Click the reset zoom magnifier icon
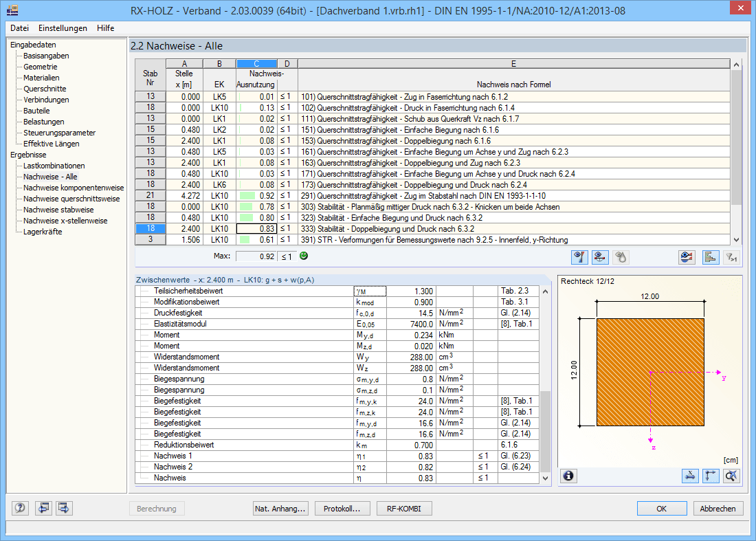Viewport: 756px width, 541px height. click(731, 476)
